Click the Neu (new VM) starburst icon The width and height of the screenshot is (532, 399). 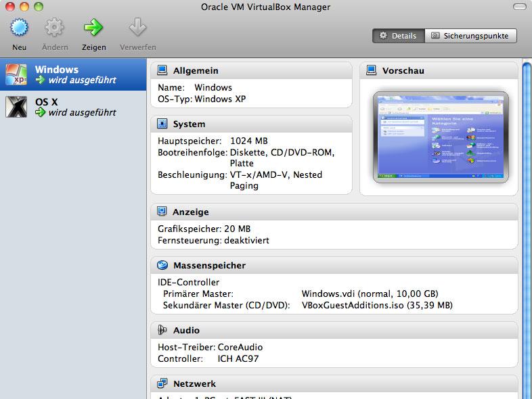pyautogui.click(x=19, y=28)
